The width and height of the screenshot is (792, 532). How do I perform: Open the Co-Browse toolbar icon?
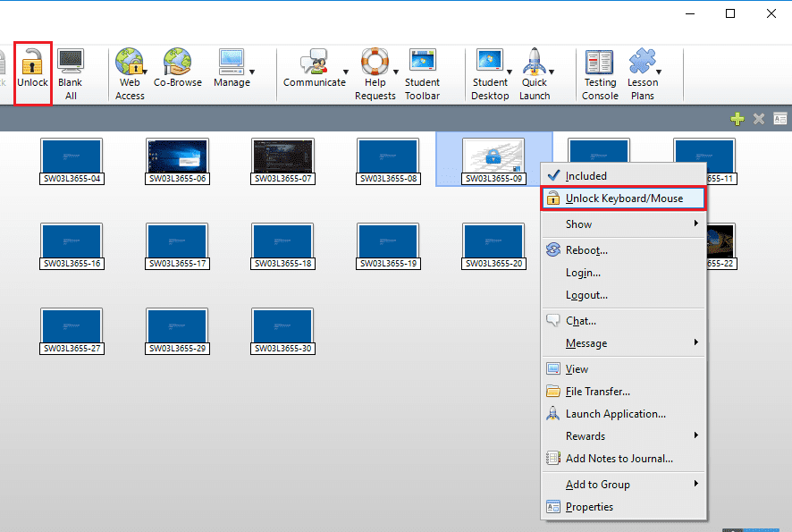click(x=177, y=63)
